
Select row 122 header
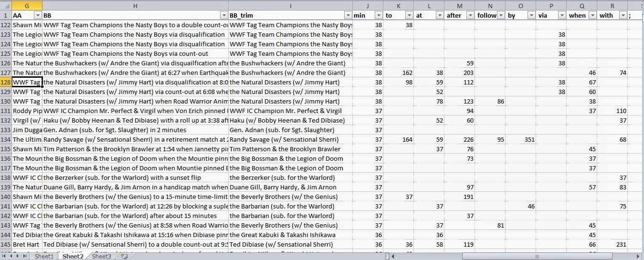[x=6, y=25]
